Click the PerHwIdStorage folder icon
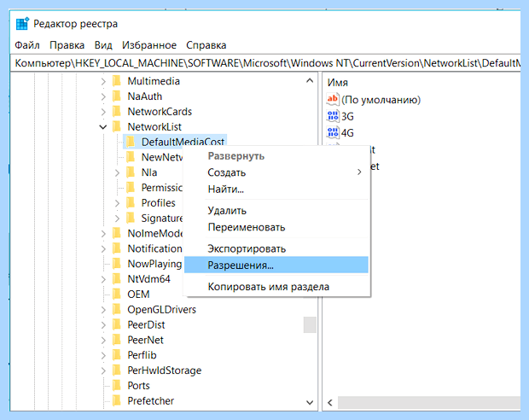Image resolution: width=529 pixels, height=420 pixels. (117, 370)
